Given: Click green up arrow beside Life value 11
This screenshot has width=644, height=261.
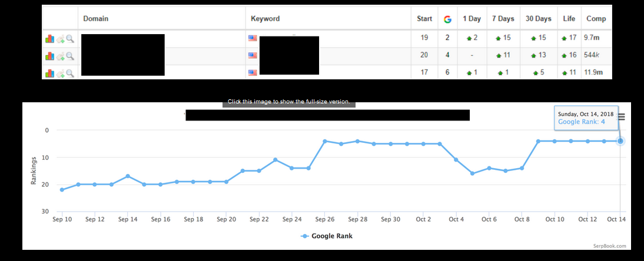Looking at the screenshot, I should [565, 73].
